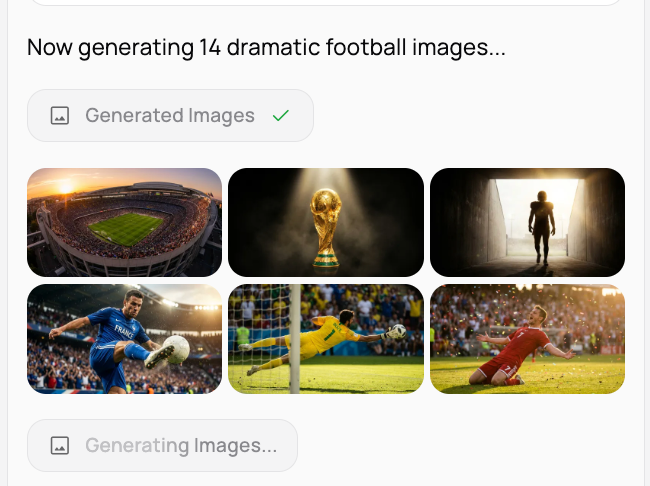Open the France player kicking ball thumbnail
The height and width of the screenshot is (486, 650).
coord(124,339)
